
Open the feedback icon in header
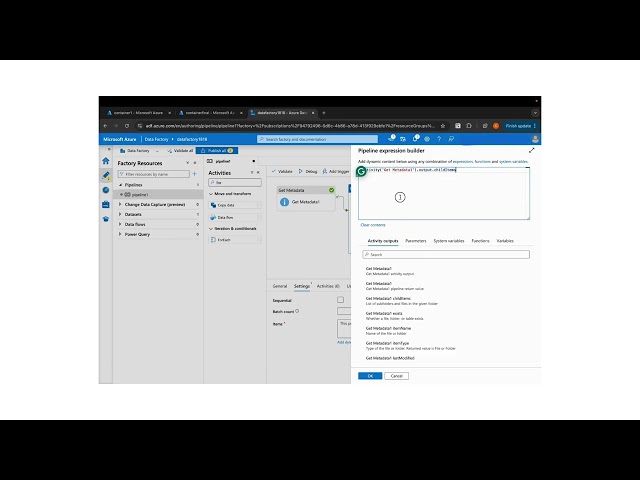[x=451, y=139]
